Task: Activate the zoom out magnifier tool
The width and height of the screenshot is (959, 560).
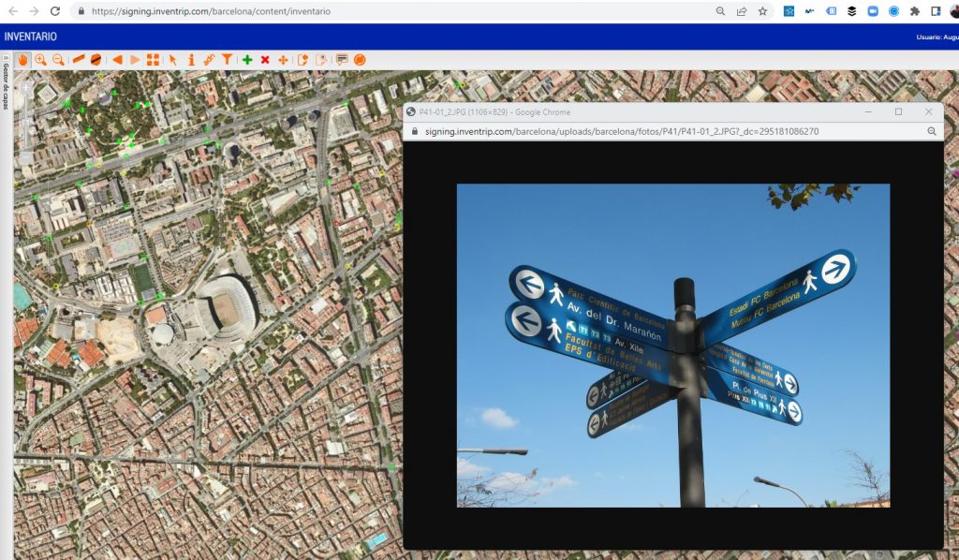Action: [58, 60]
